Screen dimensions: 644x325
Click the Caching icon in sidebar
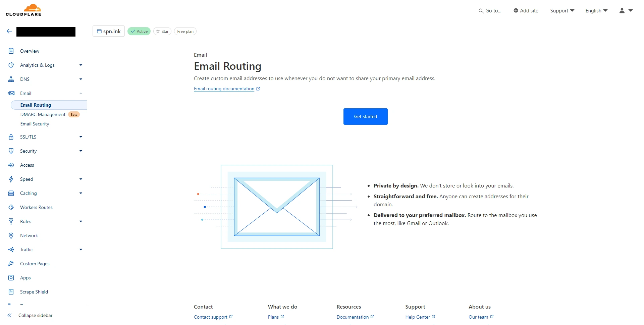pos(11,193)
